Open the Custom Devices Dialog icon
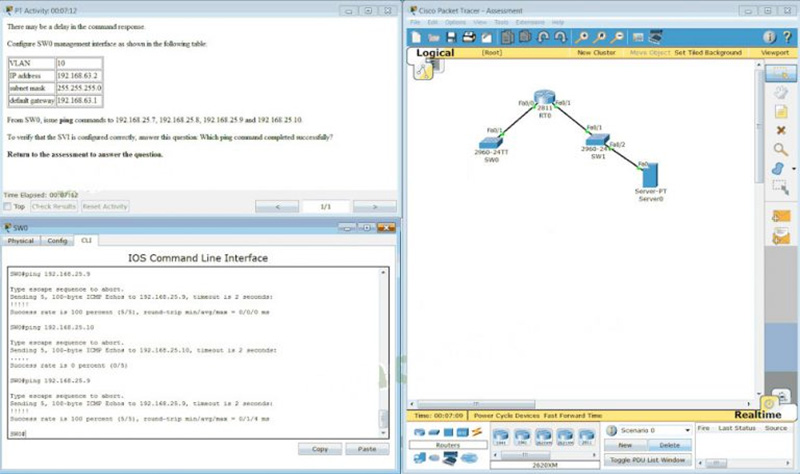 tap(656, 37)
